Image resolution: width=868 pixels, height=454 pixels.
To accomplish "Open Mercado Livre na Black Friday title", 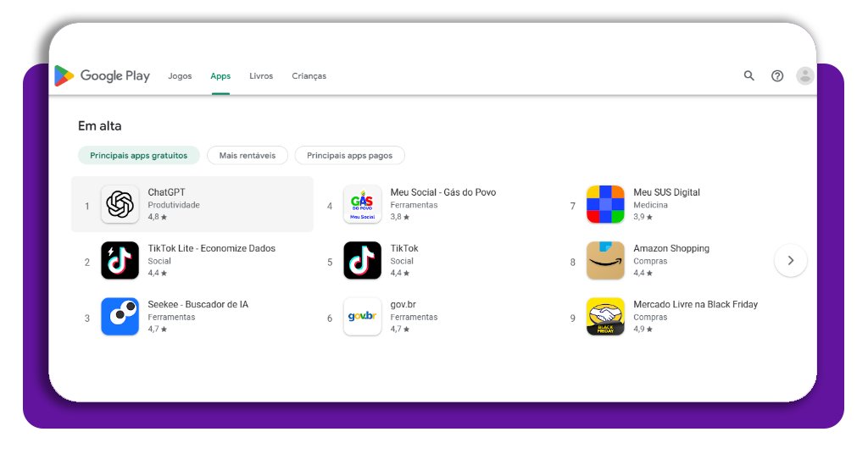I will (x=696, y=304).
